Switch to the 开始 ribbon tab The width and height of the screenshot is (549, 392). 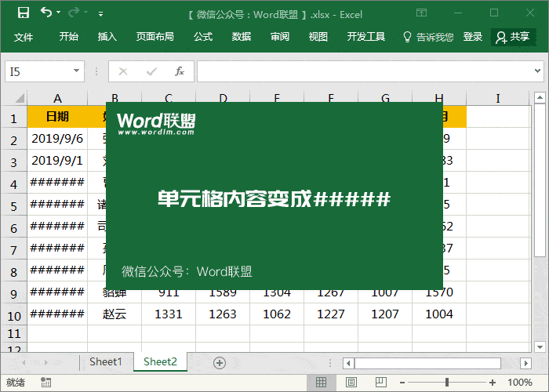[69, 36]
